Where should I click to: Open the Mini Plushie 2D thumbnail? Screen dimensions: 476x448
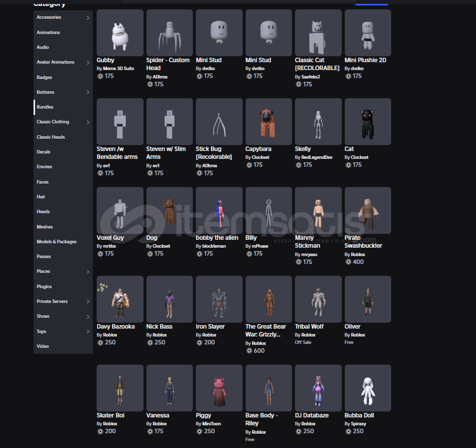pyautogui.click(x=367, y=33)
